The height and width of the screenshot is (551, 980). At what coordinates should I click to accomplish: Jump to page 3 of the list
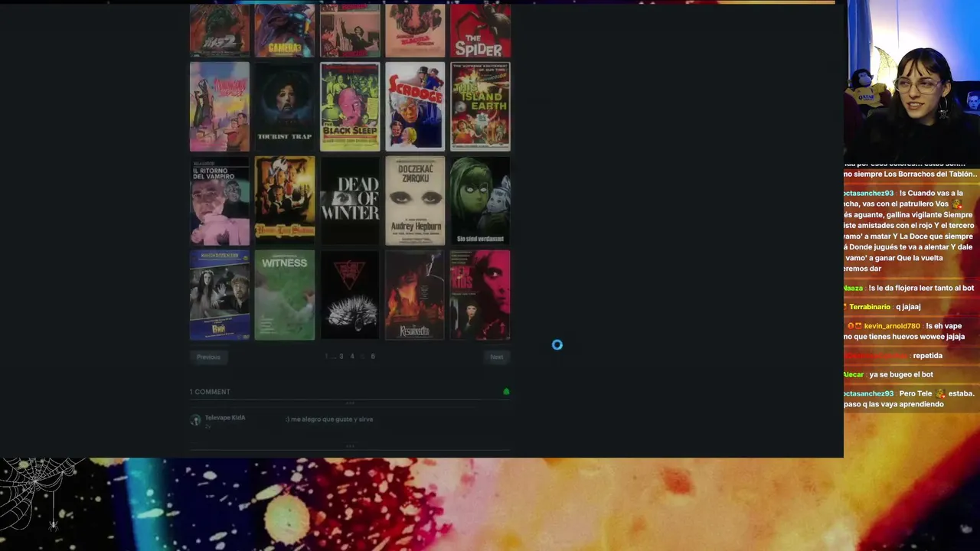coord(341,357)
